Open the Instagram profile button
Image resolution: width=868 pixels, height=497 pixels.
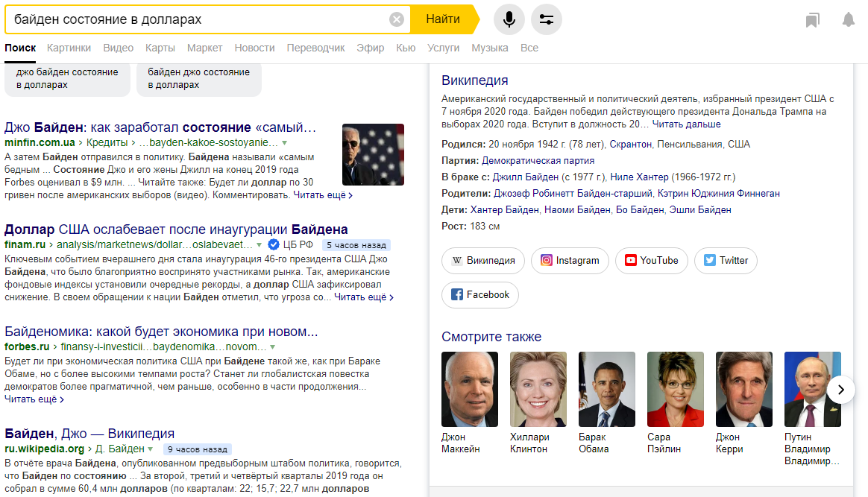[570, 260]
